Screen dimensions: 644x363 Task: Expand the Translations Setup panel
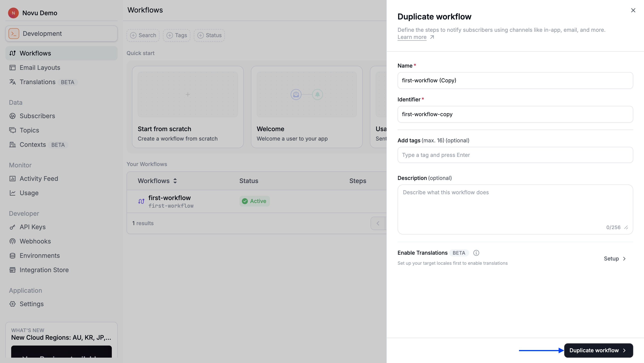(615, 259)
